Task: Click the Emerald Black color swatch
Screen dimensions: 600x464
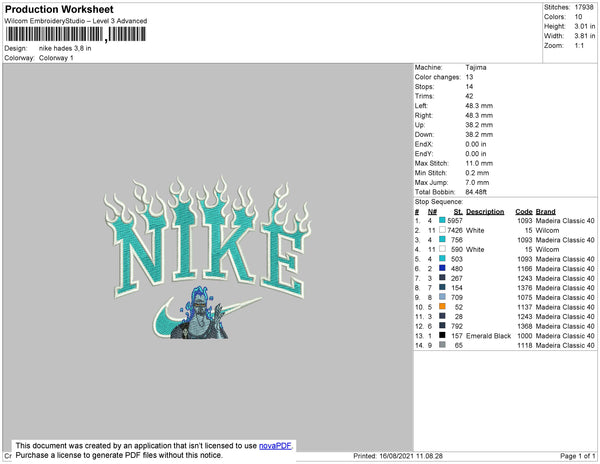Action: (x=442, y=335)
